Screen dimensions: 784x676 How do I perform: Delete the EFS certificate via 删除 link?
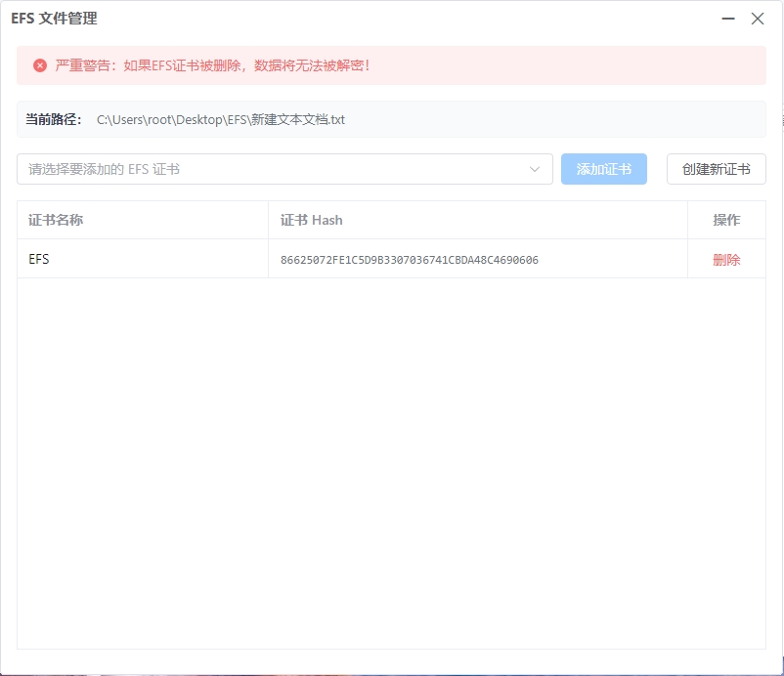(726, 259)
